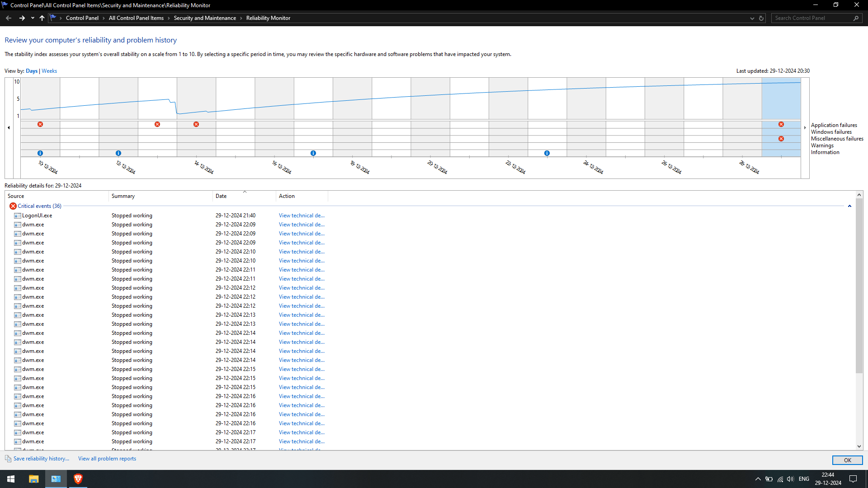Open the volume control in system tray
868x488 pixels.
790,479
